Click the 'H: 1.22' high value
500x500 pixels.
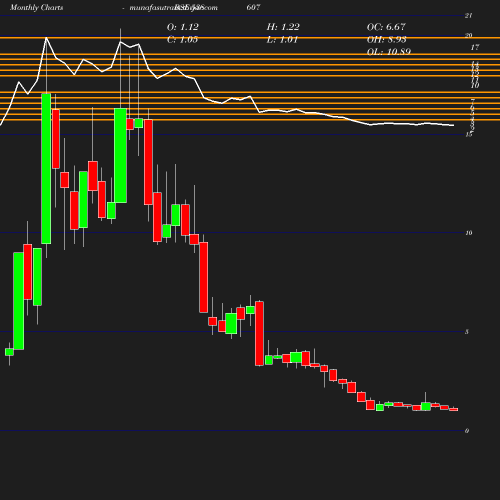coord(283,27)
